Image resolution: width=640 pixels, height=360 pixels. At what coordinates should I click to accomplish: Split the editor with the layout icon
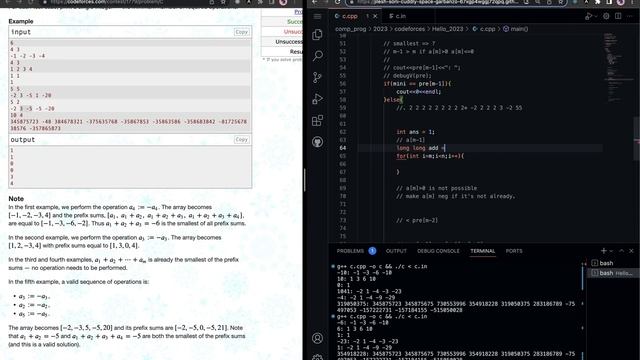(618, 16)
